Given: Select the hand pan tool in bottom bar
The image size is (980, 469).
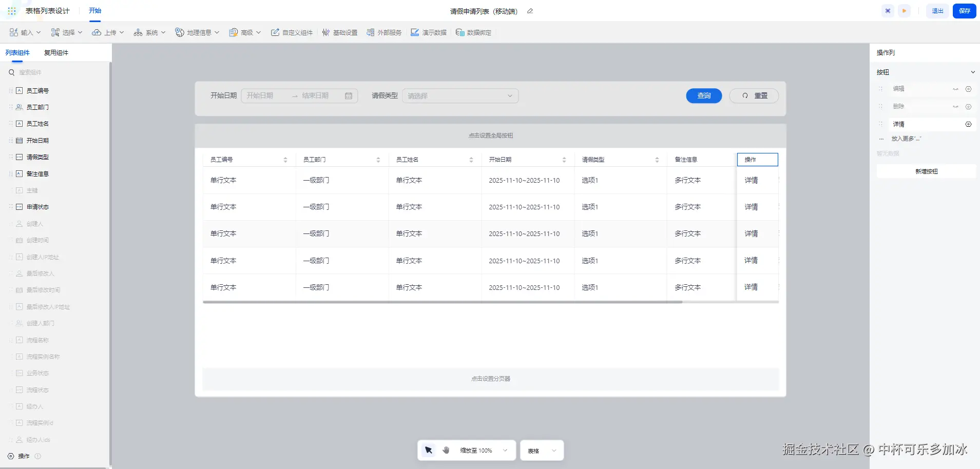Looking at the screenshot, I should click(x=446, y=450).
